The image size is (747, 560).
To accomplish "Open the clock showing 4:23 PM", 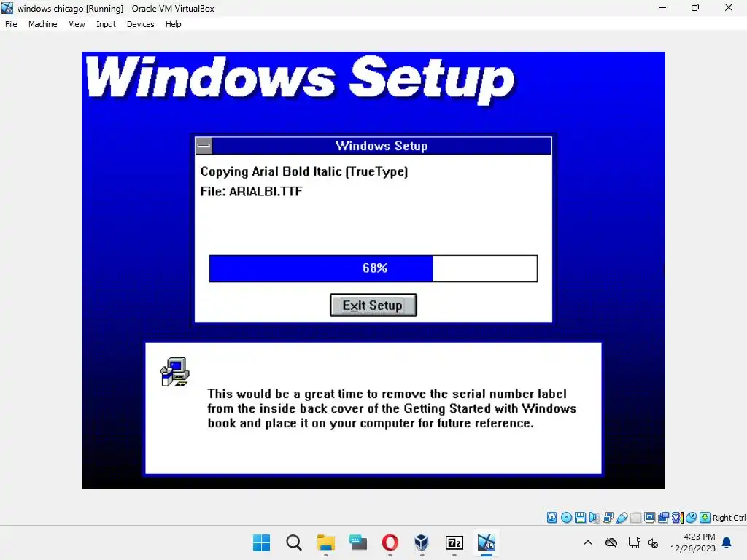I will coord(693,542).
